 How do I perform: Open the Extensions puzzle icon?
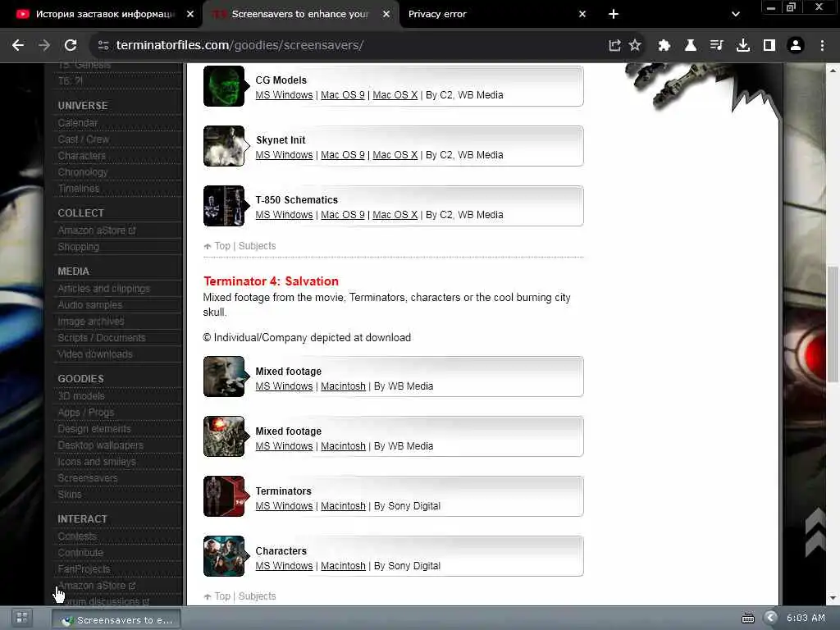664,46
